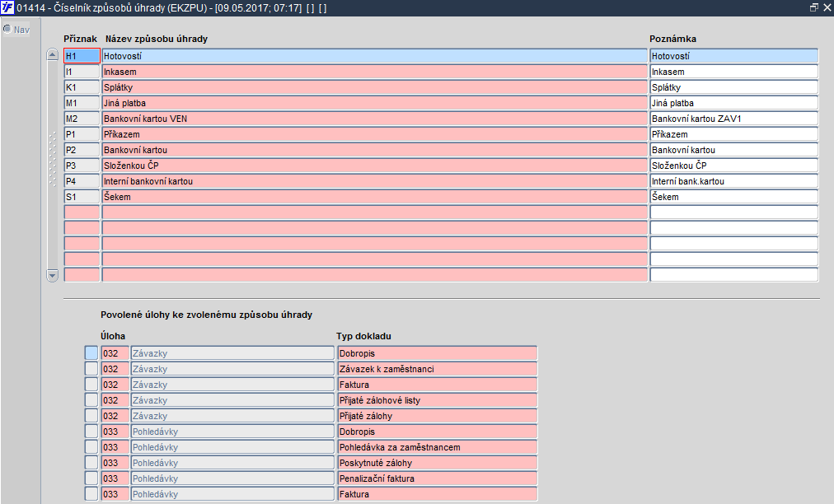The image size is (834, 504).
Task: Click document type 'Přijaté zálohy'
Action: click(438, 416)
